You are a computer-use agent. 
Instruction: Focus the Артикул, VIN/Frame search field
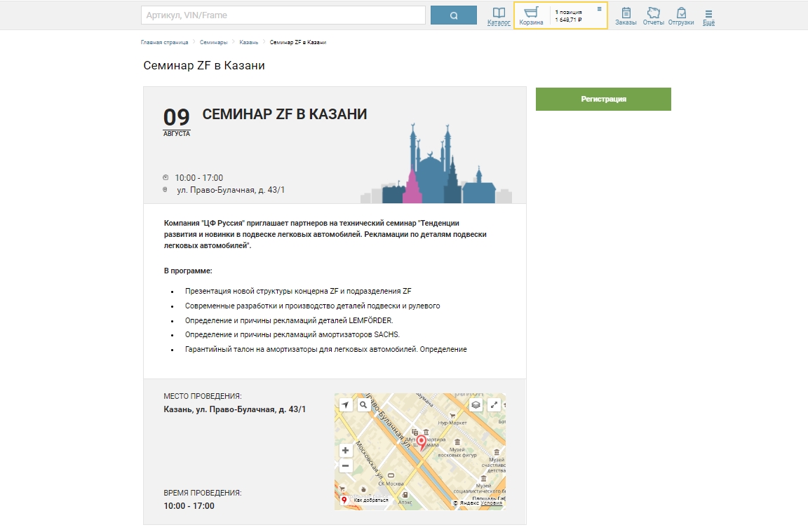(x=283, y=15)
